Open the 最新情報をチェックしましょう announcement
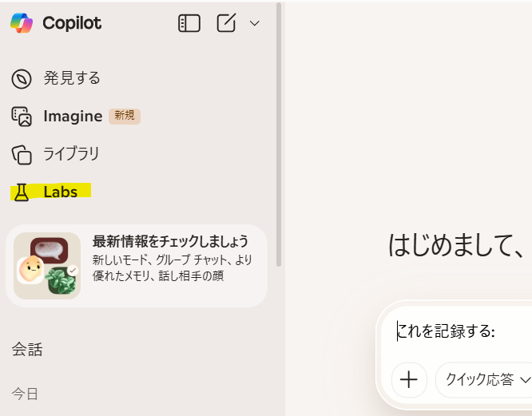The width and height of the screenshot is (532, 416). click(x=169, y=258)
